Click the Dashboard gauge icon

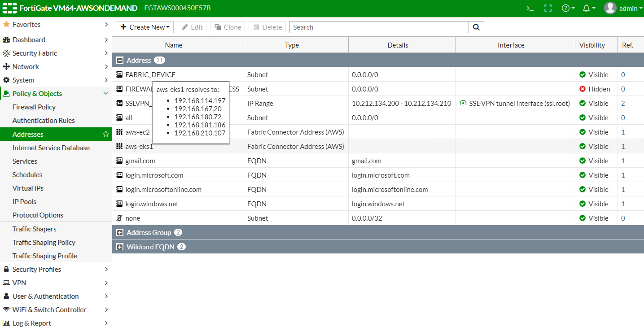click(6, 40)
